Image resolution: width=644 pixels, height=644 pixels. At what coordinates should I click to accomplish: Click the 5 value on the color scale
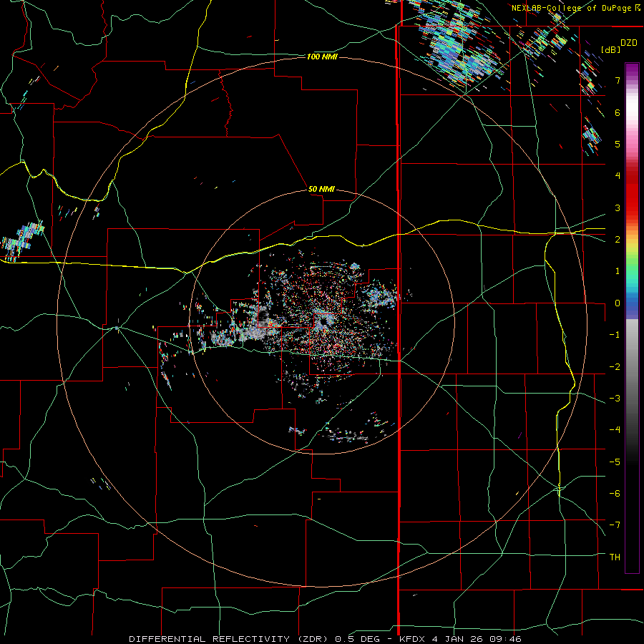point(618,144)
